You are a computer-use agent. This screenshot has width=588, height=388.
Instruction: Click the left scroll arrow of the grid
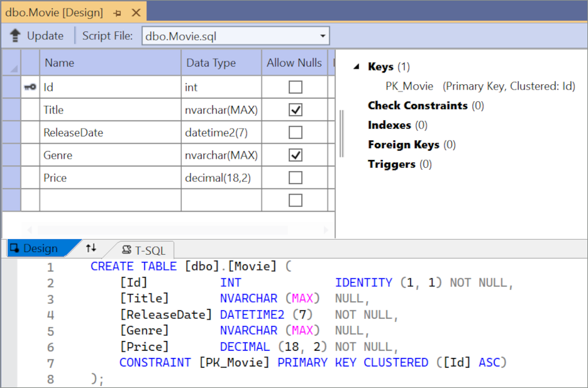(x=29, y=230)
